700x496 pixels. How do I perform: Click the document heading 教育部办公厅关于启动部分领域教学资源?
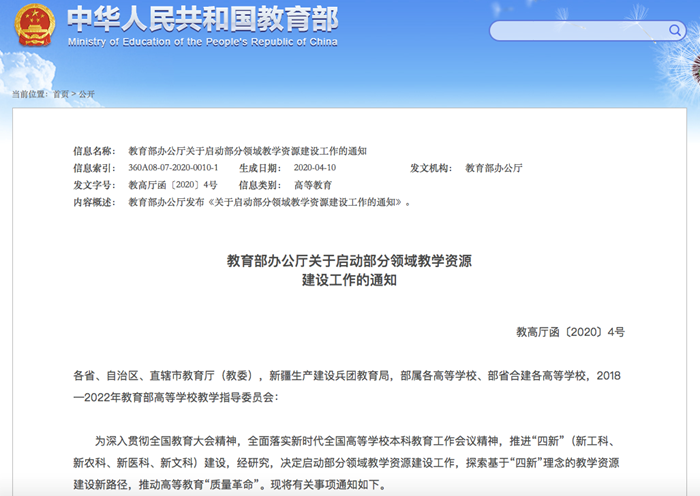coord(349,261)
